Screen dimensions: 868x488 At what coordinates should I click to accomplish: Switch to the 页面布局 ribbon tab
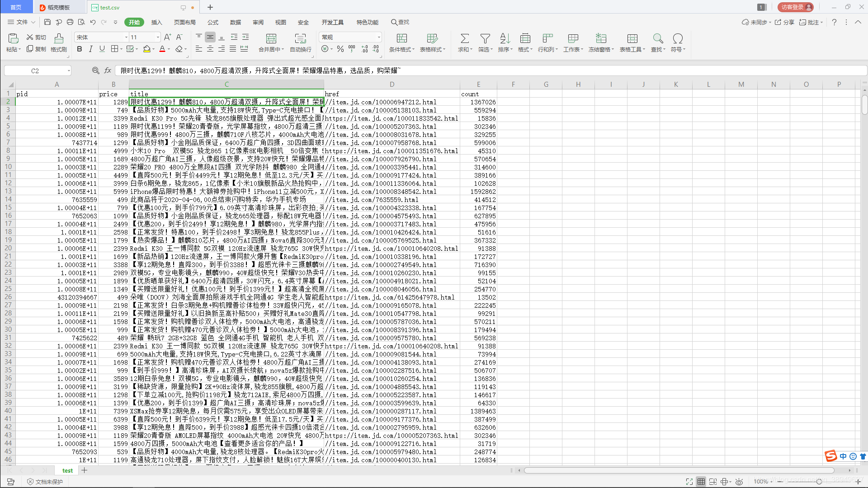(185, 22)
